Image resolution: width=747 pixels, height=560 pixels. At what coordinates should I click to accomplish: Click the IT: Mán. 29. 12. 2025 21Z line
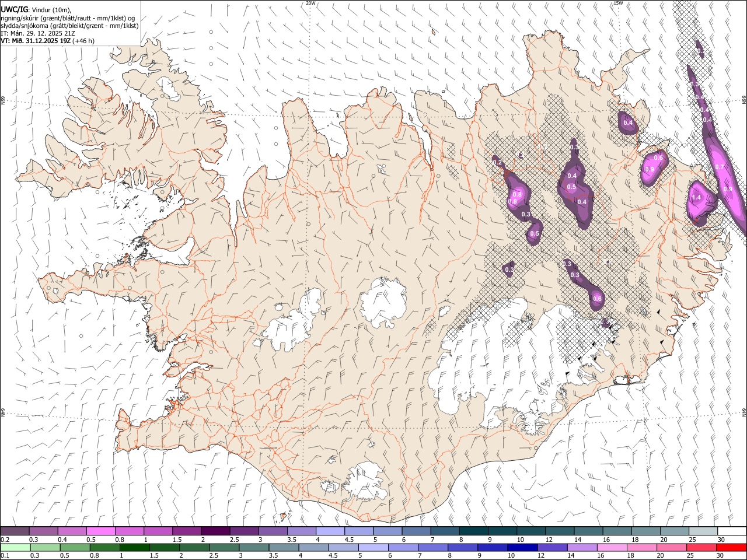[38, 33]
